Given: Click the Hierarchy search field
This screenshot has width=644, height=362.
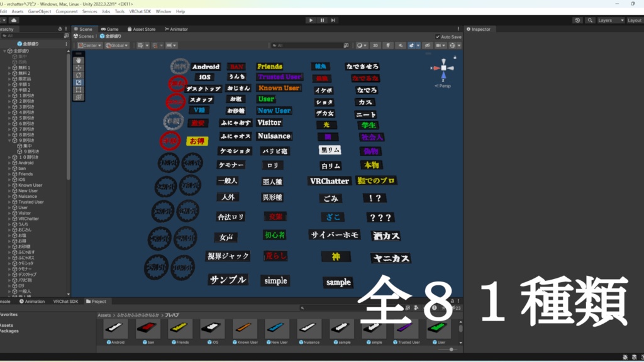Looking at the screenshot, I should tap(32, 36).
